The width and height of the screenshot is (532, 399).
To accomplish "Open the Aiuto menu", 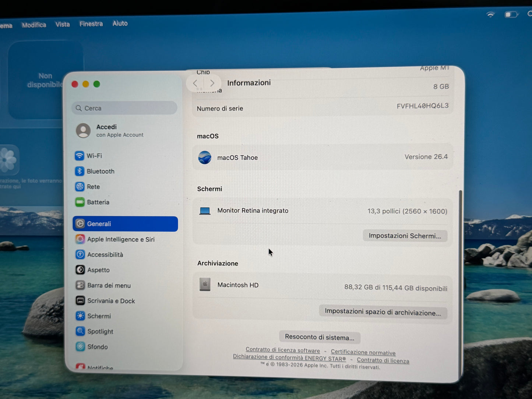I will [120, 24].
